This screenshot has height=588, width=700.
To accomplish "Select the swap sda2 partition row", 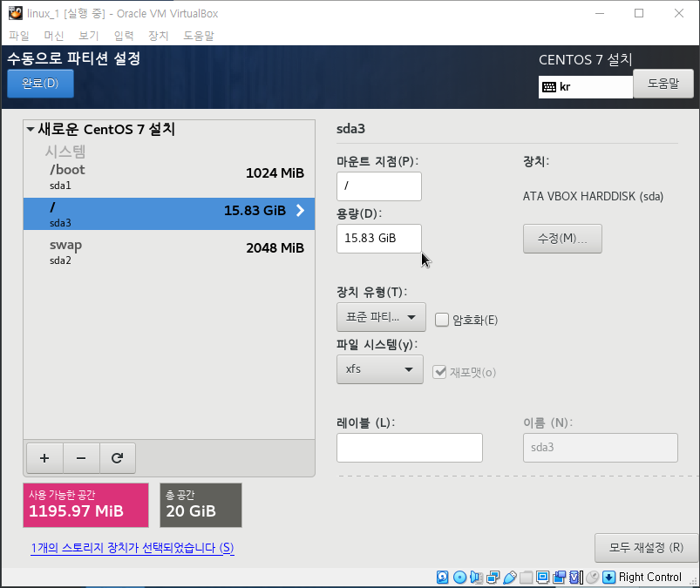I will (169, 251).
